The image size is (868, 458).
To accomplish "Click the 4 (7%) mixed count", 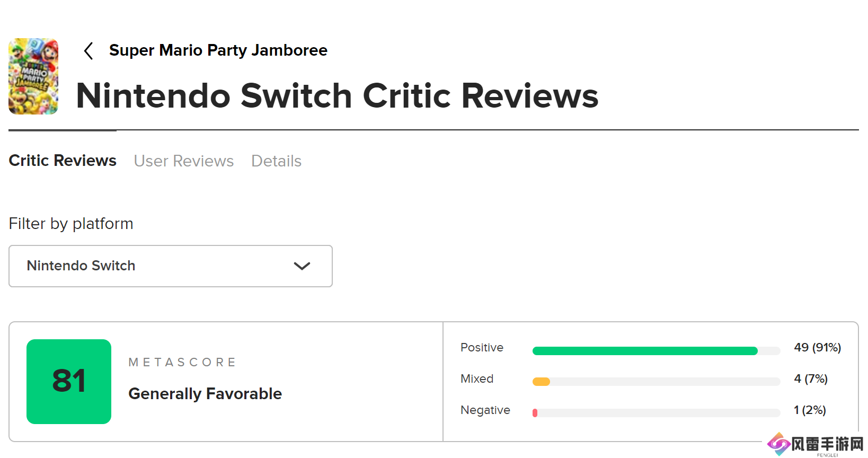I will pos(811,379).
